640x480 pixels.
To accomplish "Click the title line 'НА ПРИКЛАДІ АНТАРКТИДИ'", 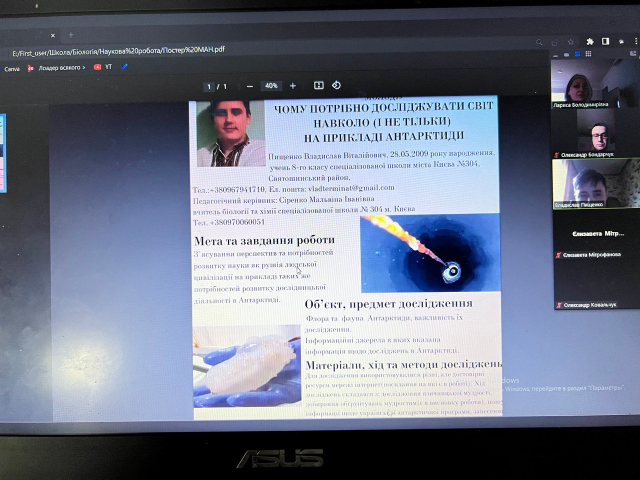I will 384,137.
